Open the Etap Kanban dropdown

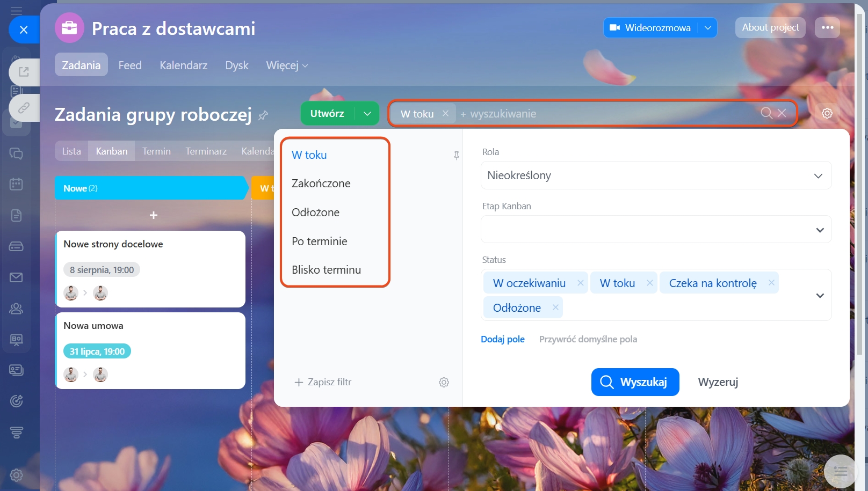(656, 230)
